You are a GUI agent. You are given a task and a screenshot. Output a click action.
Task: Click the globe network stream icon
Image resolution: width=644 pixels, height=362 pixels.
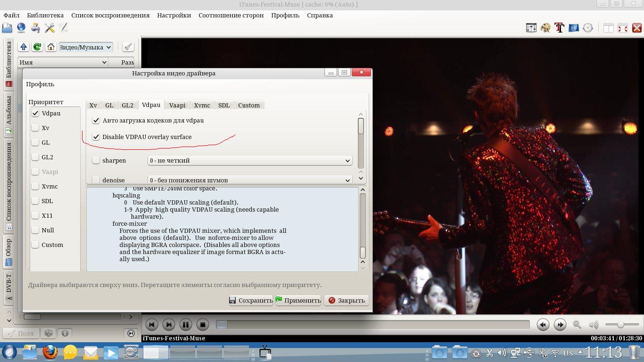pyautogui.click(x=21, y=28)
